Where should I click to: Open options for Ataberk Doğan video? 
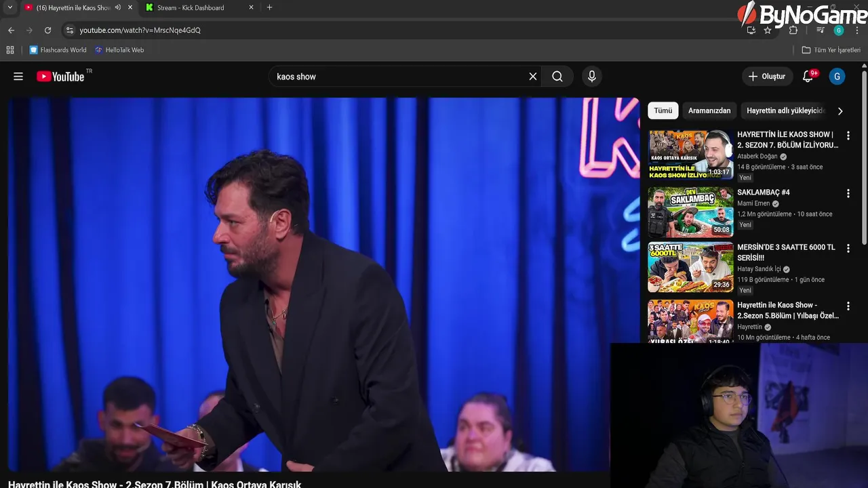pos(848,136)
